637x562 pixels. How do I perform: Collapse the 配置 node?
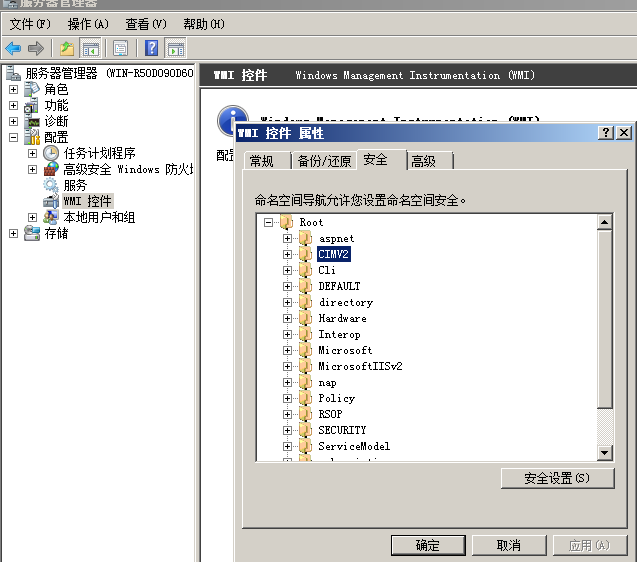click(x=13, y=137)
